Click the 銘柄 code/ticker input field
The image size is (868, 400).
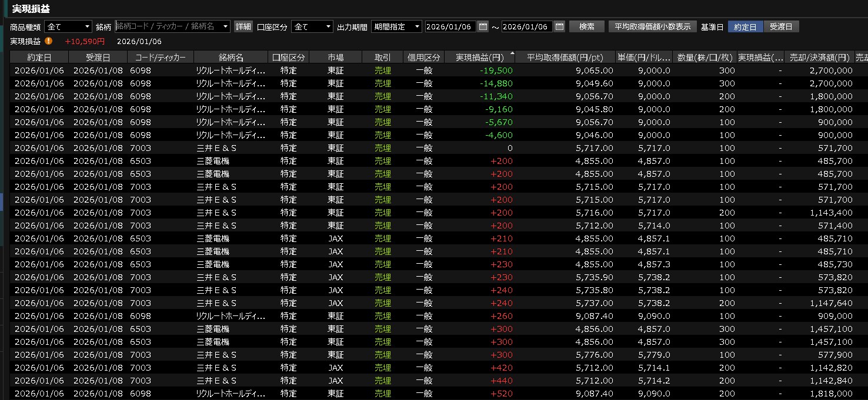[172, 26]
